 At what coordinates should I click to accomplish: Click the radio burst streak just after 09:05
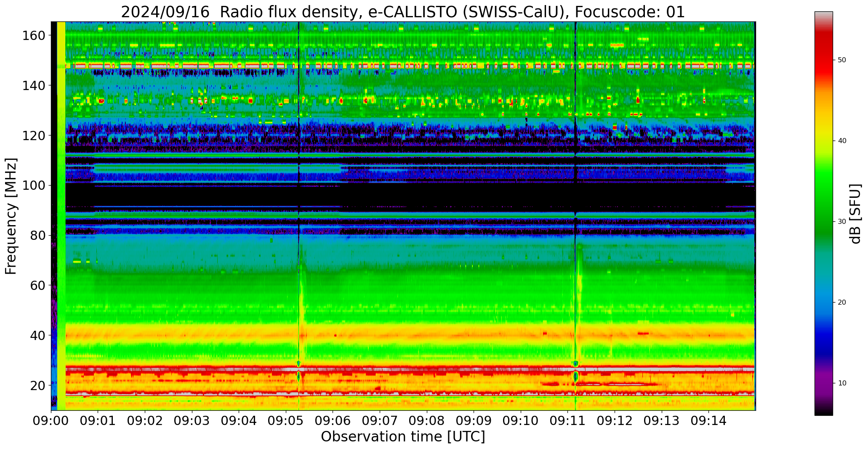click(x=301, y=295)
